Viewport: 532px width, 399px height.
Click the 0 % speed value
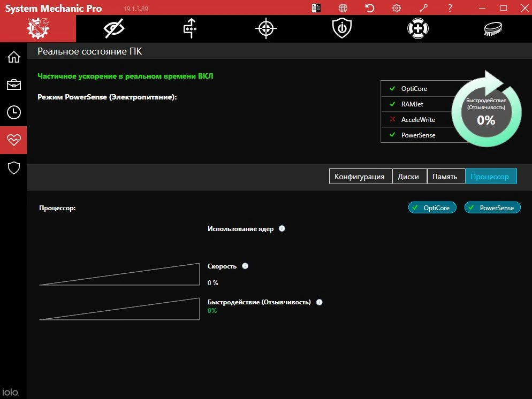tap(212, 283)
